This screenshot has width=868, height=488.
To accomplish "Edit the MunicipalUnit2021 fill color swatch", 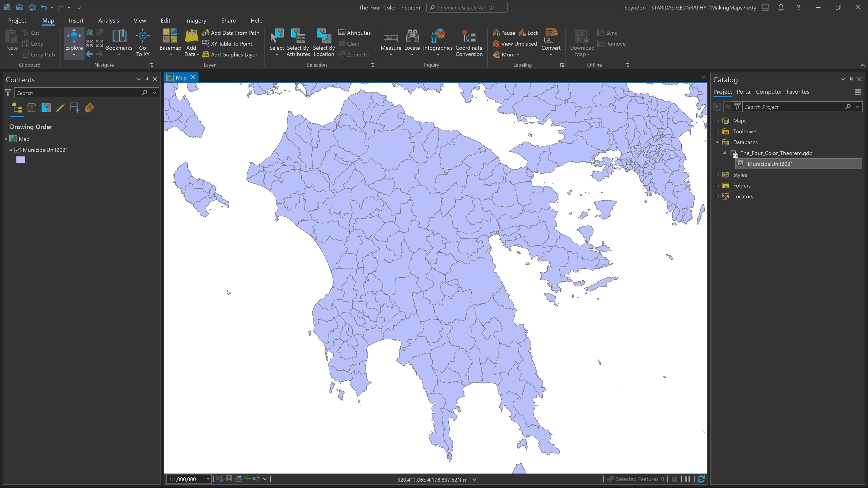I will 20,160.
